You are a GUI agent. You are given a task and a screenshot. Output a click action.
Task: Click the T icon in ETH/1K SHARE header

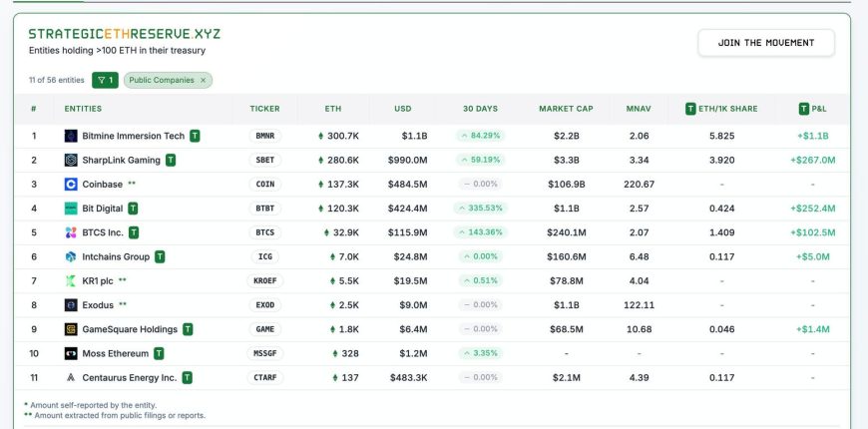690,109
